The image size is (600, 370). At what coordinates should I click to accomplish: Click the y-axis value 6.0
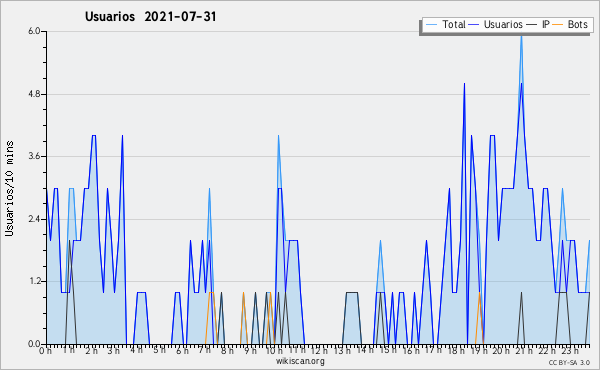pyautogui.click(x=34, y=31)
